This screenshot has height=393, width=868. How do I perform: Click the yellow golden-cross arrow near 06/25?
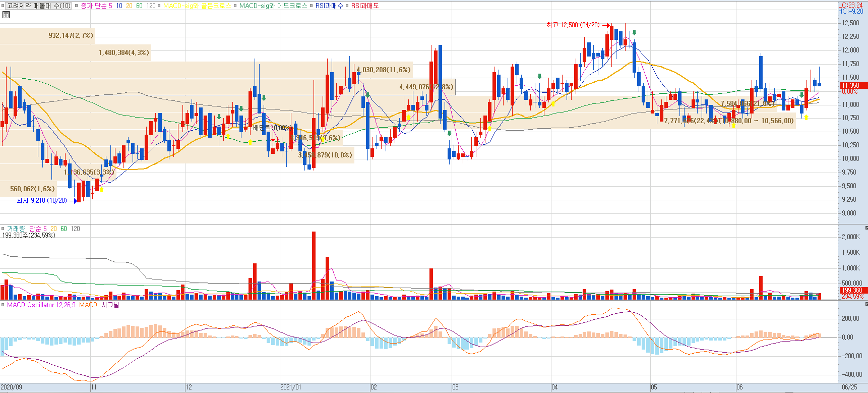click(x=806, y=117)
